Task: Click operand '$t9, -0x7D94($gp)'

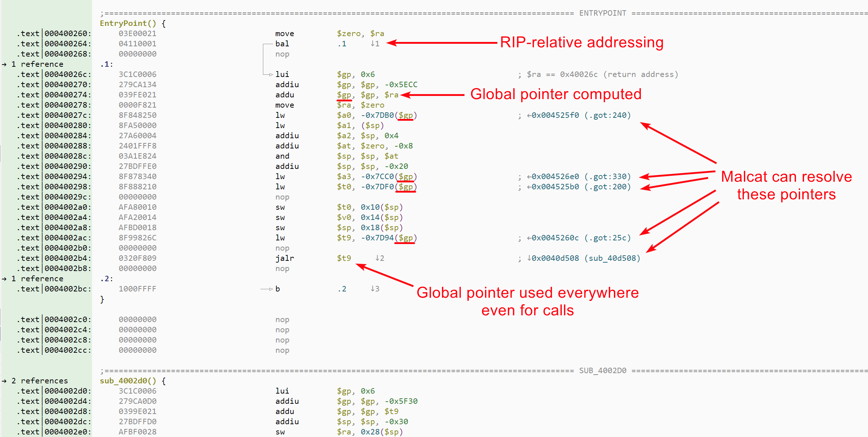Action: click(377, 238)
